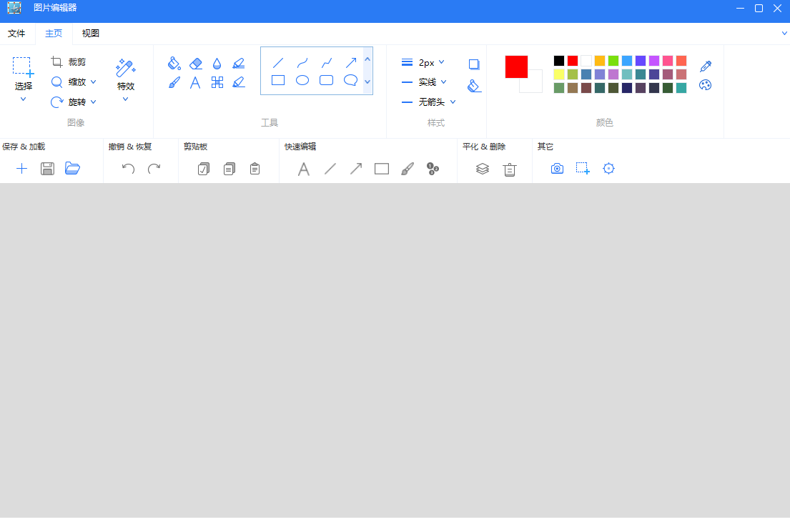Image resolution: width=790 pixels, height=532 pixels.
Task: Open the 文件 menu
Action: (x=16, y=34)
